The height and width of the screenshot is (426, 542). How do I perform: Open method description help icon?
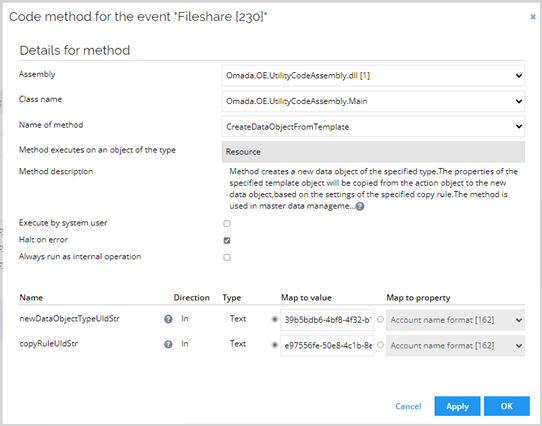click(x=360, y=206)
